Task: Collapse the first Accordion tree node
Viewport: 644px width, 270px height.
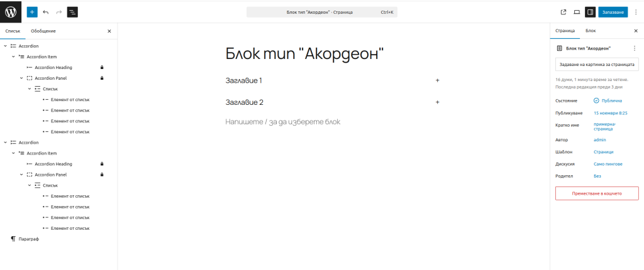Action: point(6,46)
